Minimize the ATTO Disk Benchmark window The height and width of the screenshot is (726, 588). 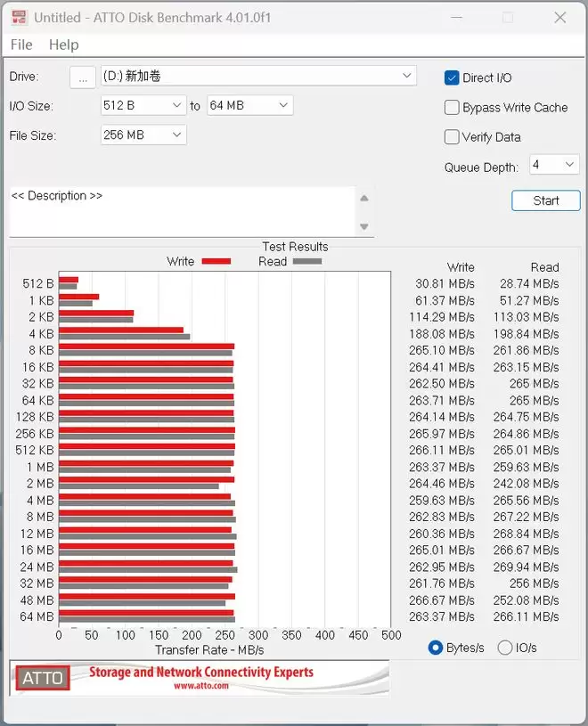tap(456, 17)
